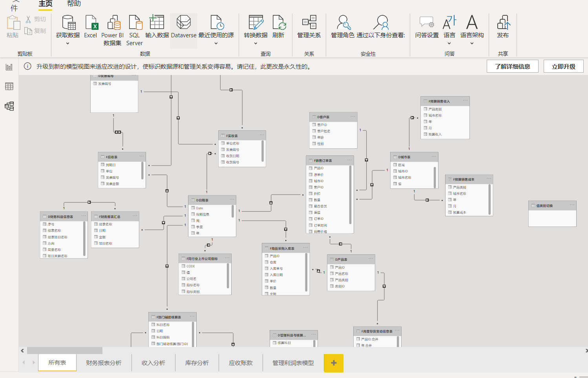The height and width of the screenshot is (378, 588).
Task: Switch to 所有表 layout tab
Action: (x=57, y=363)
